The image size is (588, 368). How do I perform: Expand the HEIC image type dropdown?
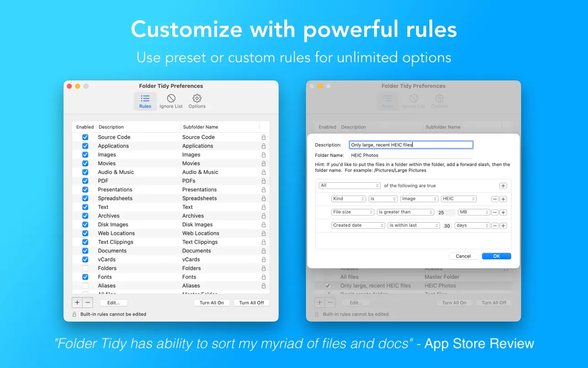[459, 199]
